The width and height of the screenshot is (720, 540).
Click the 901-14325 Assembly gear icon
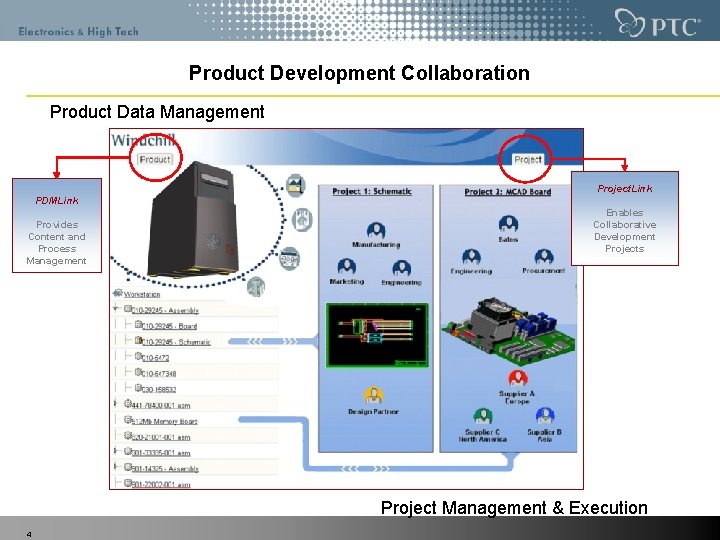click(x=128, y=467)
